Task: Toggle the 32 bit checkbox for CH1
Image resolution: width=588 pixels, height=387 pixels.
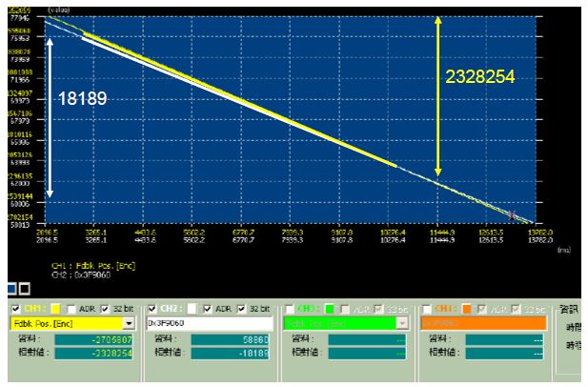Action: [x=105, y=309]
